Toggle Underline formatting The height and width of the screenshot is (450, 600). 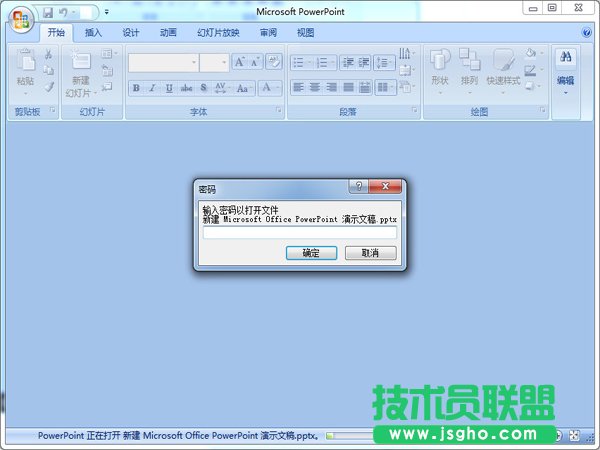coord(169,88)
